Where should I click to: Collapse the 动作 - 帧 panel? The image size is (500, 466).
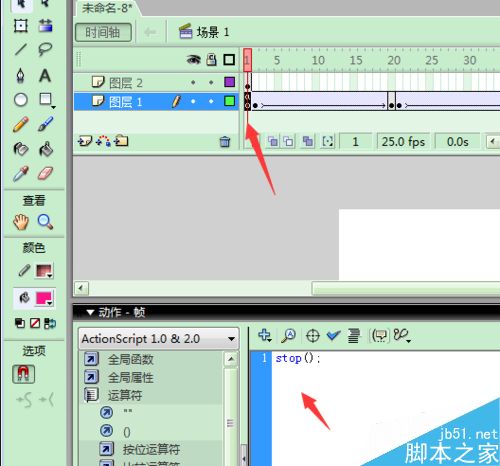click(90, 312)
